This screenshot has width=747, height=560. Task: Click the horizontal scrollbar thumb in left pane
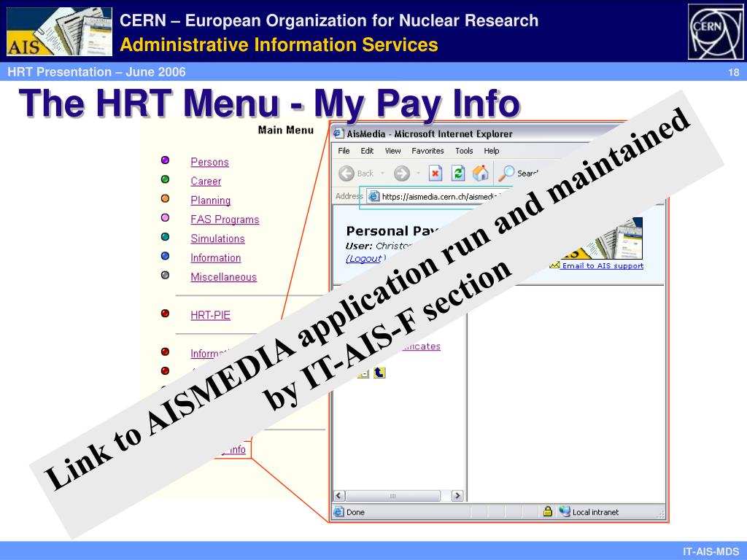[392, 496]
